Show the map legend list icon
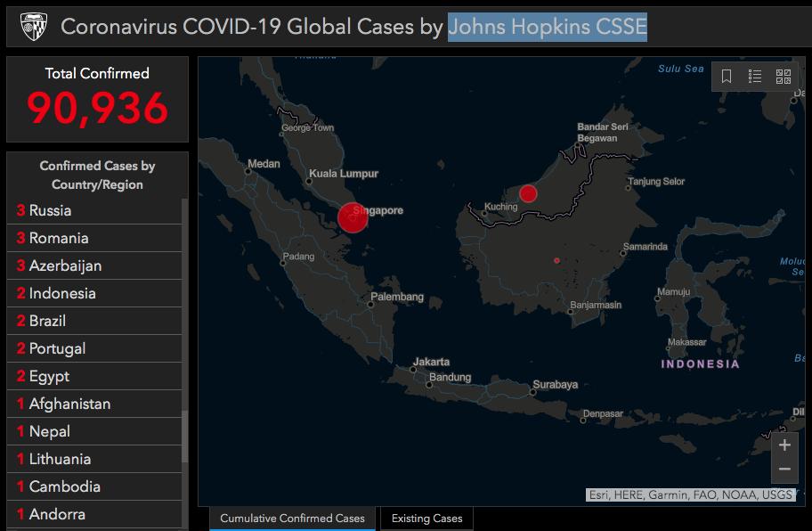Viewport: 812px width, 531px height. pyautogui.click(x=754, y=76)
